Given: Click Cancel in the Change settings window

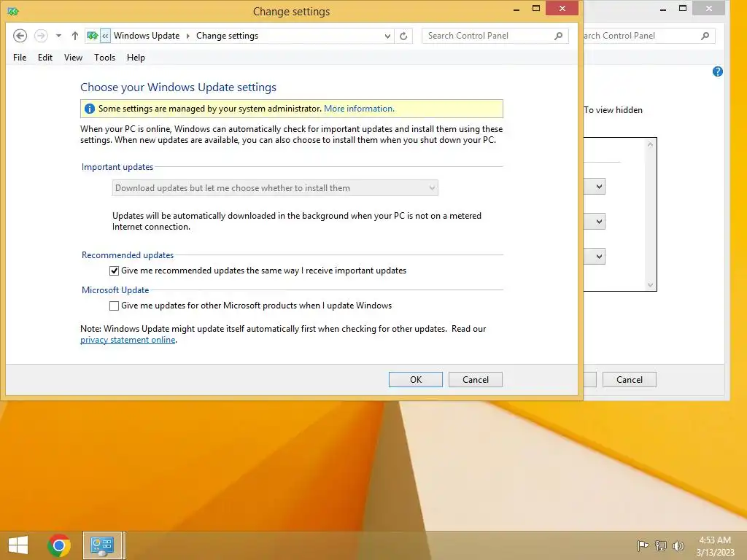Looking at the screenshot, I should 476,379.
